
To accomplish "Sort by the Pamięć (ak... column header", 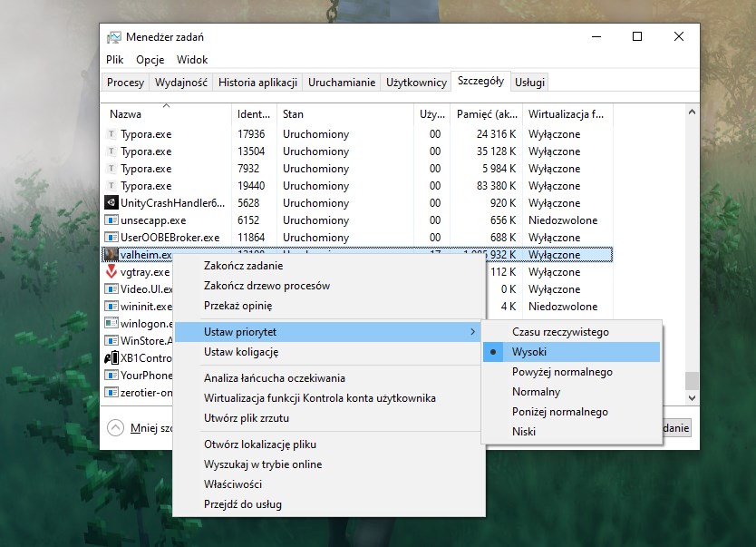I will pos(487,113).
